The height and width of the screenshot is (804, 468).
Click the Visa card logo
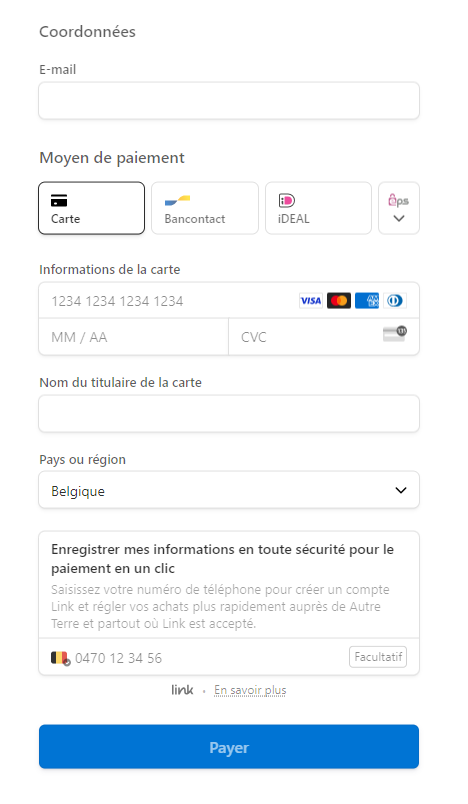click(311, 300)
